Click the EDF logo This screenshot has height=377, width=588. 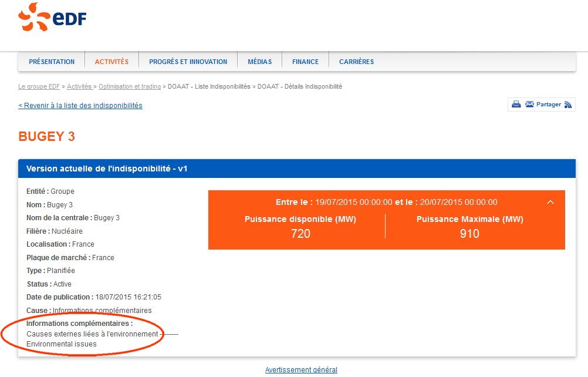[52, 17]
